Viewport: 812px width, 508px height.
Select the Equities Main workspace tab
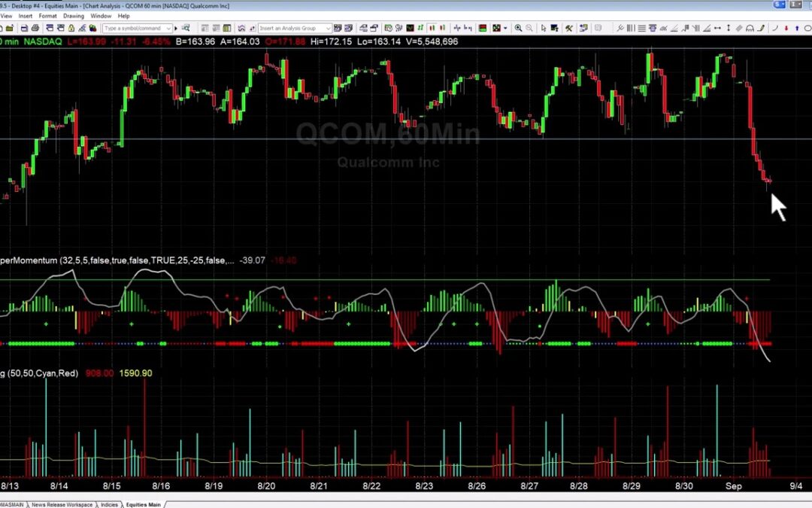coord(144,504)
